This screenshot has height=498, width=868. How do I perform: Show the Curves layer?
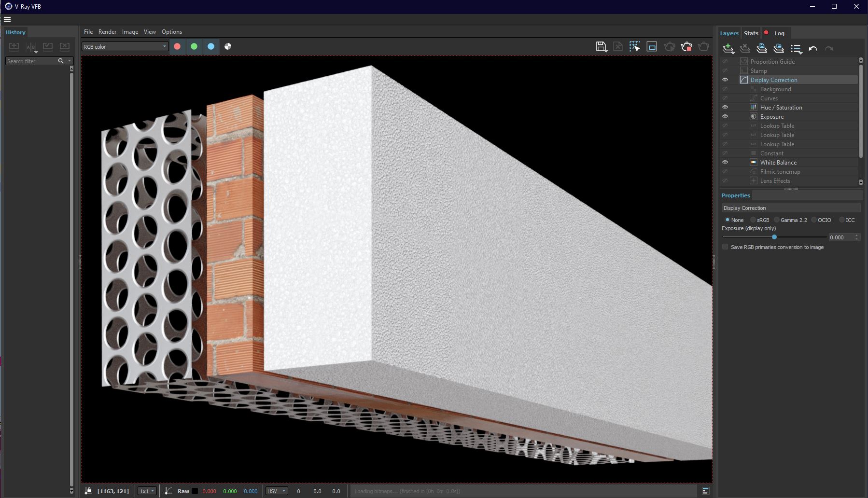725,98
